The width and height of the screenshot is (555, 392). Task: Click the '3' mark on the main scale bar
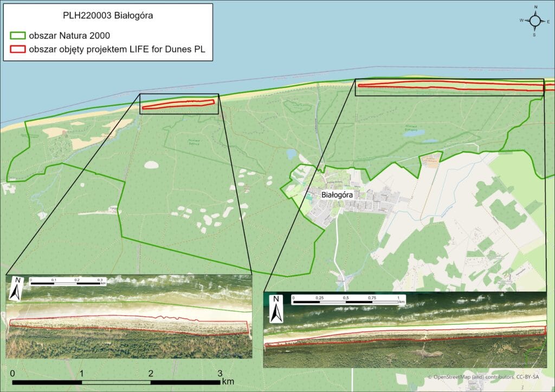(x=220, y=374)
